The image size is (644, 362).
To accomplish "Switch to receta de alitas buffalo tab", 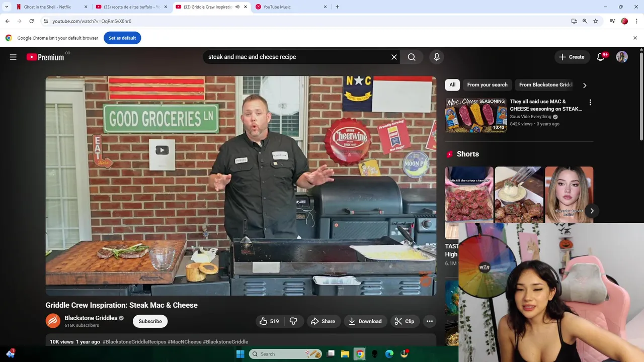I will 131,7.
